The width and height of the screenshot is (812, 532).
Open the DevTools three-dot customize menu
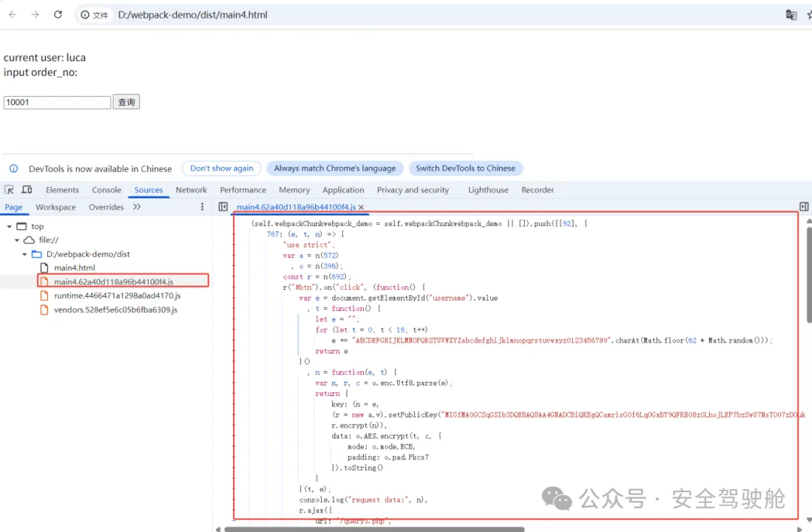coord(201,207)
